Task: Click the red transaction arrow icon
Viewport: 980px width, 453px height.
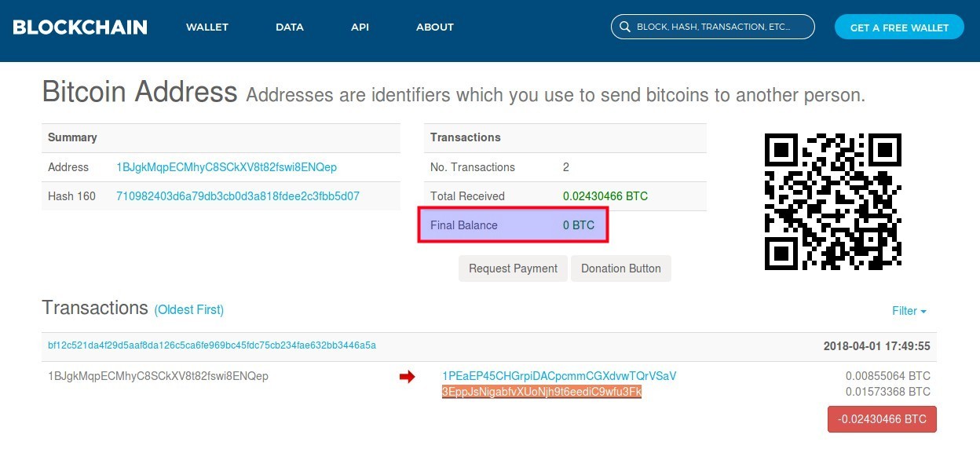Action: point(407,377)
